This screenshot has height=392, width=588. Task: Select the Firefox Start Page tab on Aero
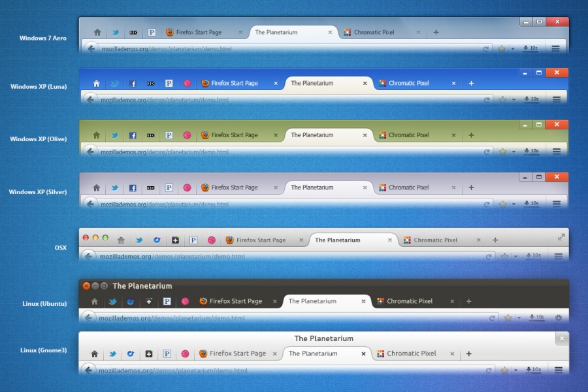click(199, 31)
